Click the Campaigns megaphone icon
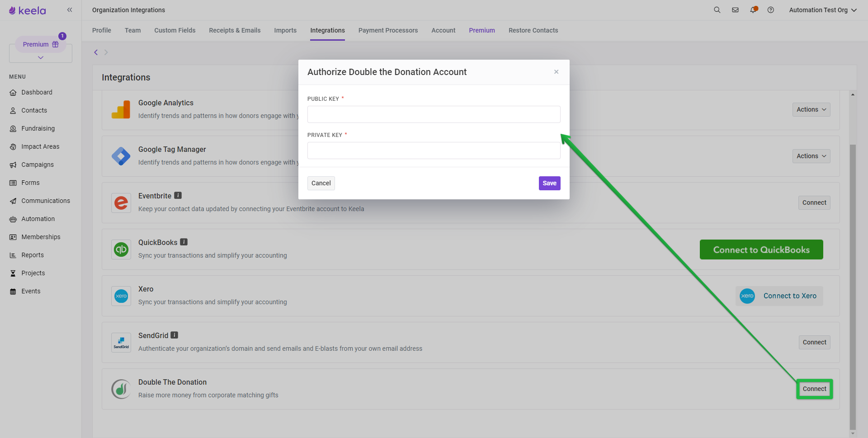 (x=13, y=165)
